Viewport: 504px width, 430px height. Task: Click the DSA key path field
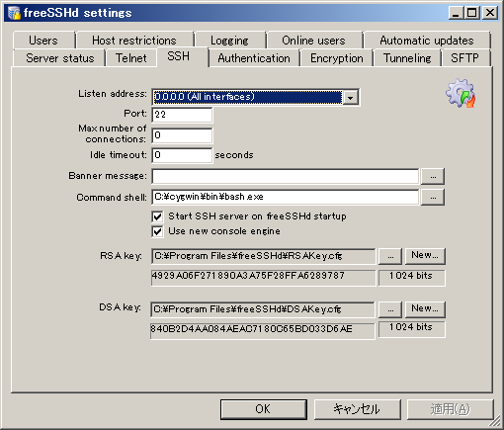[x=263, y=309]
